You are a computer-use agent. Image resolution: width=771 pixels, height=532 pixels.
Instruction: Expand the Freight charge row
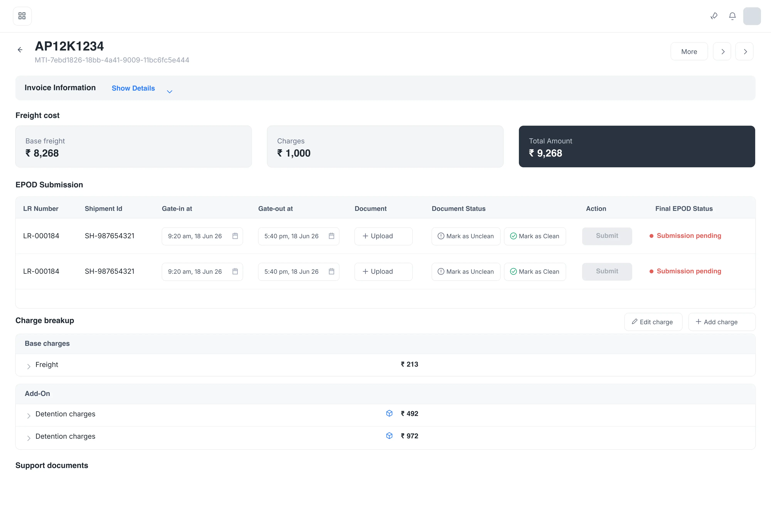29,366
